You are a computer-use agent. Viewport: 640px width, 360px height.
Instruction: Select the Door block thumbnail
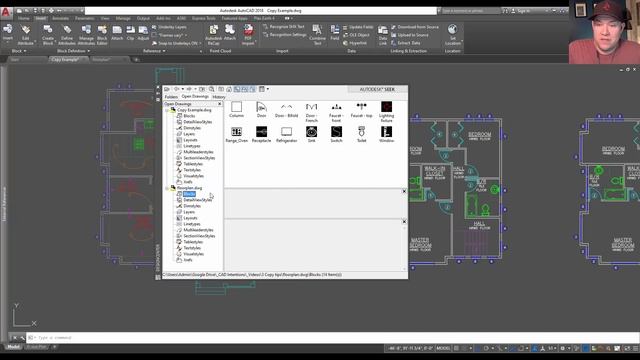click(x=262, y=110)
